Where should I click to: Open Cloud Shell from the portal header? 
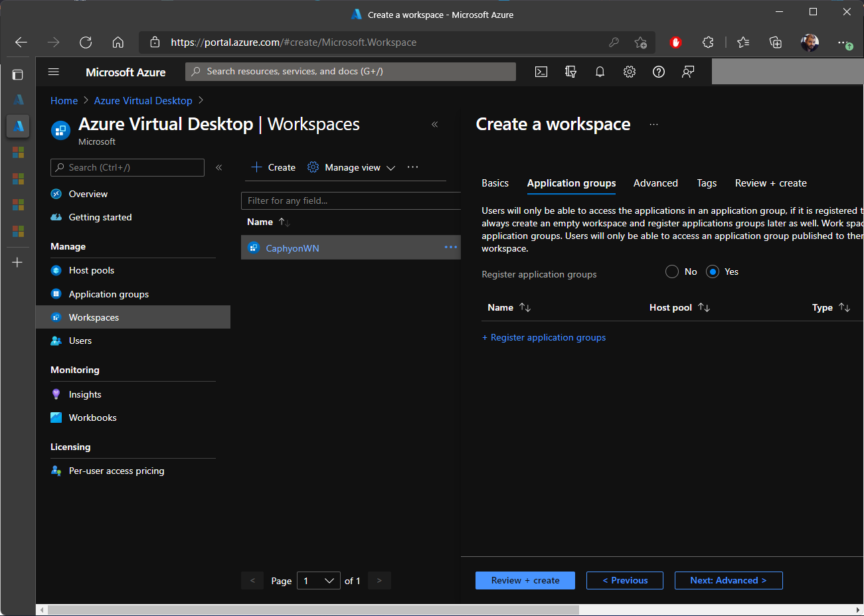point(541,72)
